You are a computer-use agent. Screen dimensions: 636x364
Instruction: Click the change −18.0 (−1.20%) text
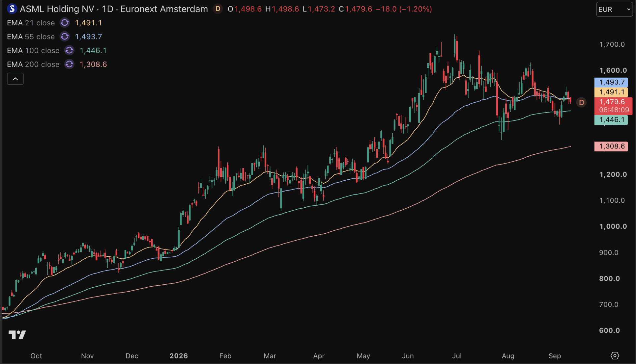pyautogui.click(x=404, y=9)
